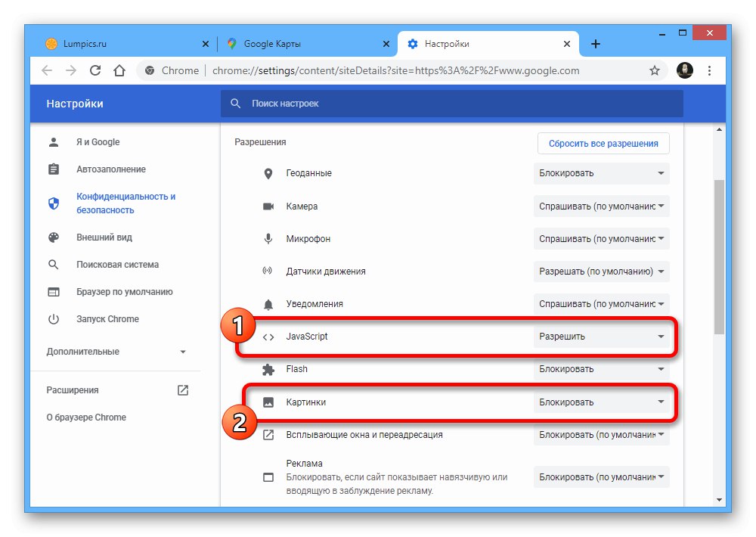Open the Уведомления permission dropdown
756x537 pixels.
tap(601, 304)
